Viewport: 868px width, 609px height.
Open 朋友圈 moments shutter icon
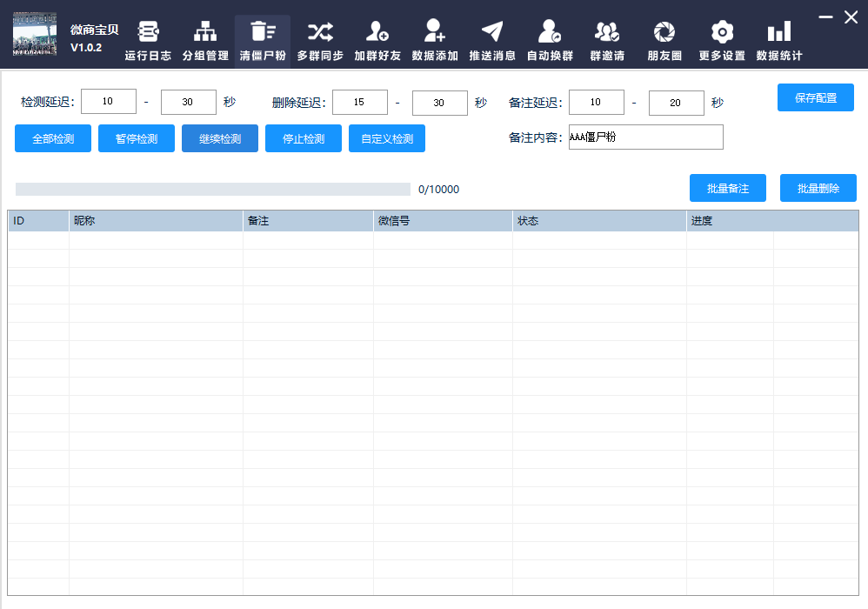pyautogui.click(x=664, y=33)
